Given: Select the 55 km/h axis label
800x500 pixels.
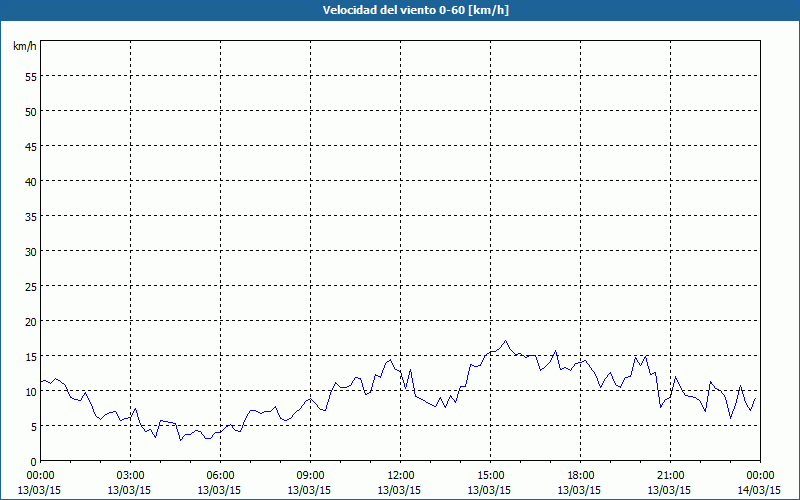Looking at the screenshot, I should (x=31, y=77).
